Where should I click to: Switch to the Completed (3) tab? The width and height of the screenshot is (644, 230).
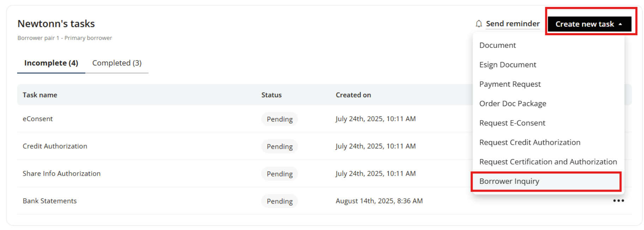pyautogui.click(x=117, y=63)
